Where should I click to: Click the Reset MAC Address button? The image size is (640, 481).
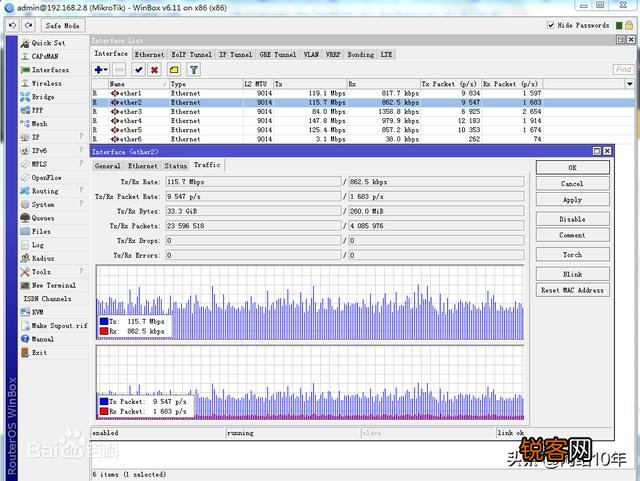pyautogui.click(x=572, y=290)
